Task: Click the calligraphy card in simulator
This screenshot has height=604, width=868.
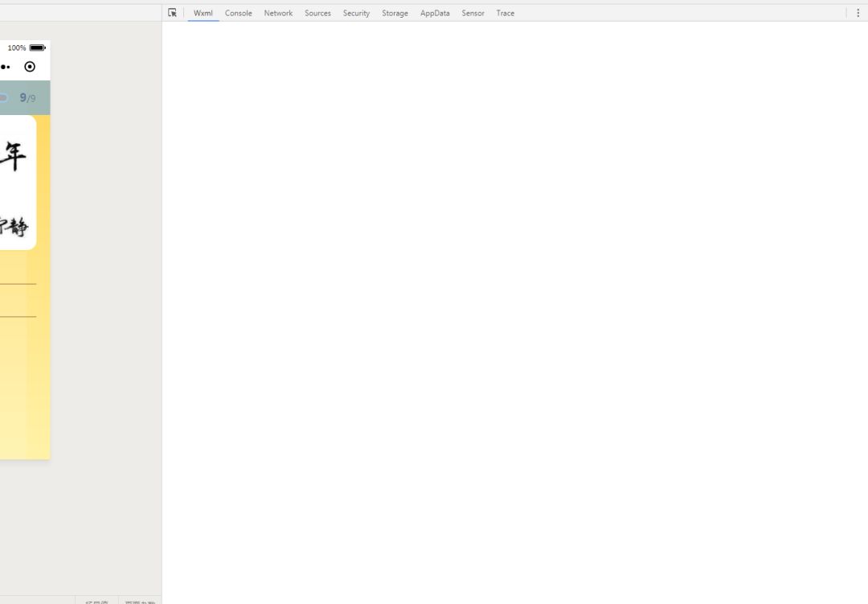Action: coord(18,183)
